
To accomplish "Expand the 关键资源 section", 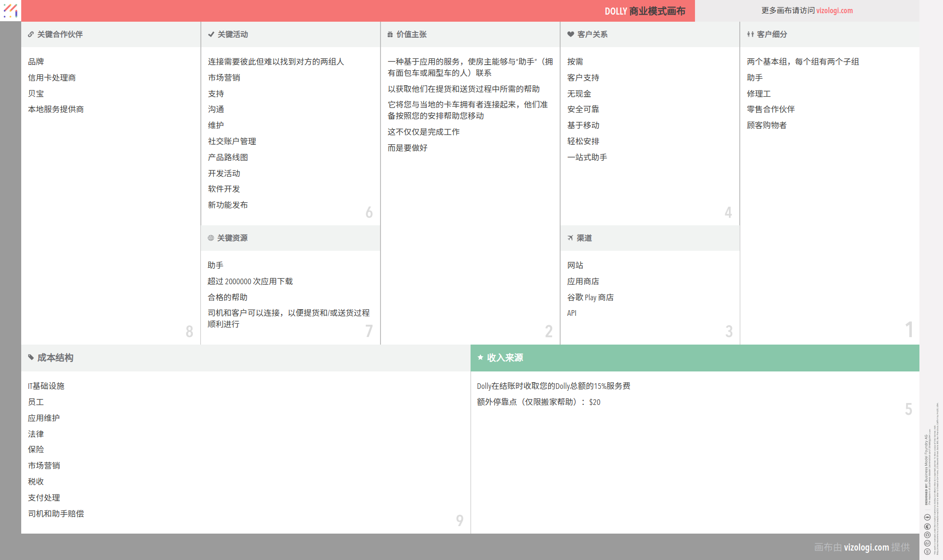I will click(233, 238).
